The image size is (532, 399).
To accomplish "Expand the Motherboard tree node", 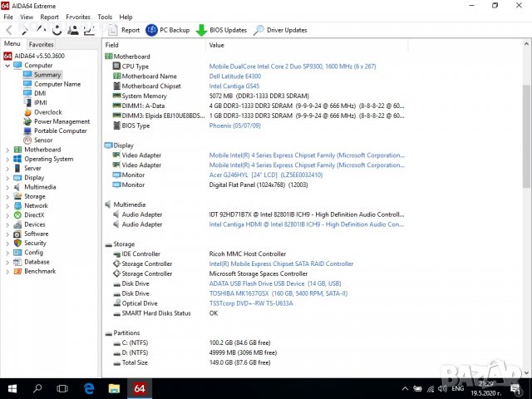I will pyautogui.click(x=7, y=150).
